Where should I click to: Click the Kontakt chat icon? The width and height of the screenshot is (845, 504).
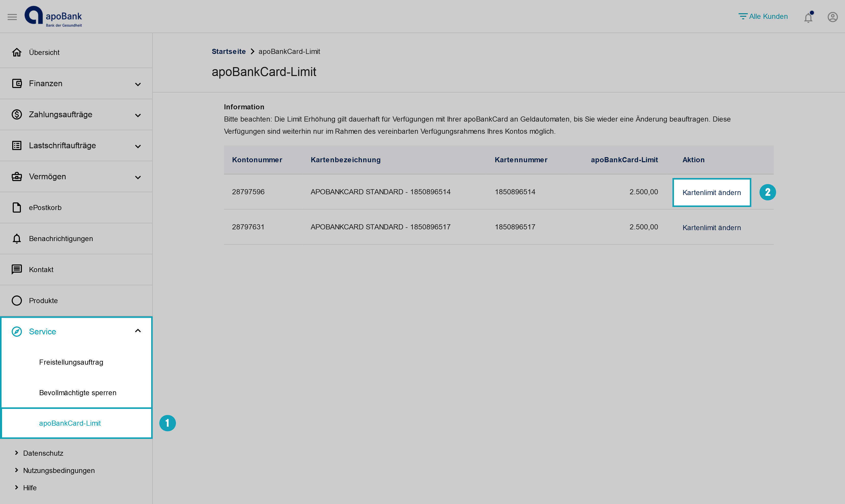point(17,270)
